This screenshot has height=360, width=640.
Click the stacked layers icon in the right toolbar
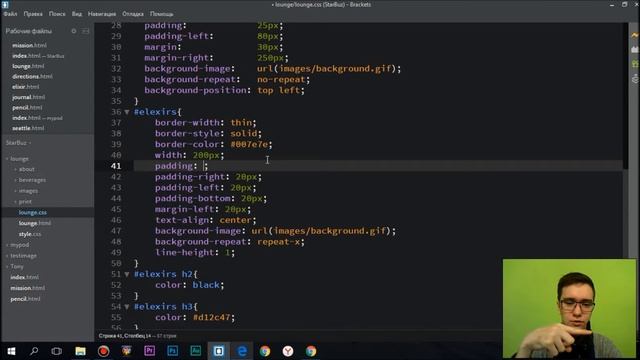coord(635,78)
